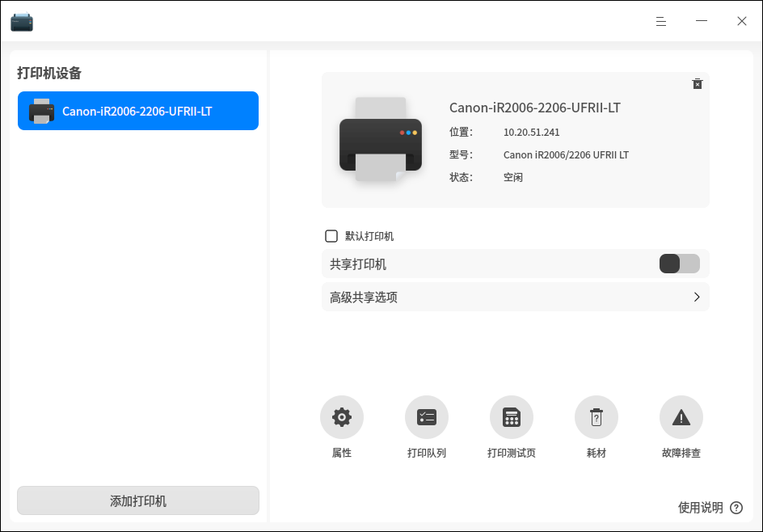Click the model text Canon iR2006/2206 UFRII LT
The height and width of the screenshot is (532, 763).
[566, 154]
